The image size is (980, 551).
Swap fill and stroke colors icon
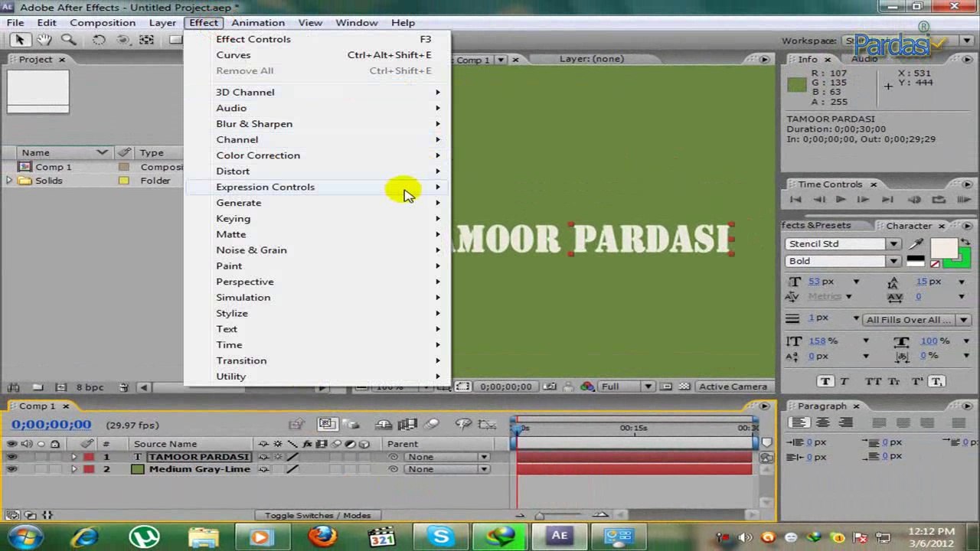pyautogui.click(x=965, y=243)
